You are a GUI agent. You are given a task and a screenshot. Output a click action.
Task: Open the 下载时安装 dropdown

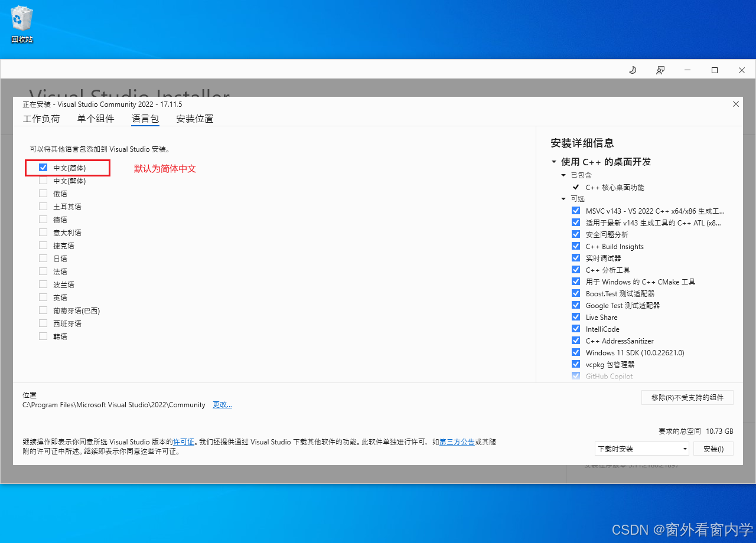pos(642,449)
